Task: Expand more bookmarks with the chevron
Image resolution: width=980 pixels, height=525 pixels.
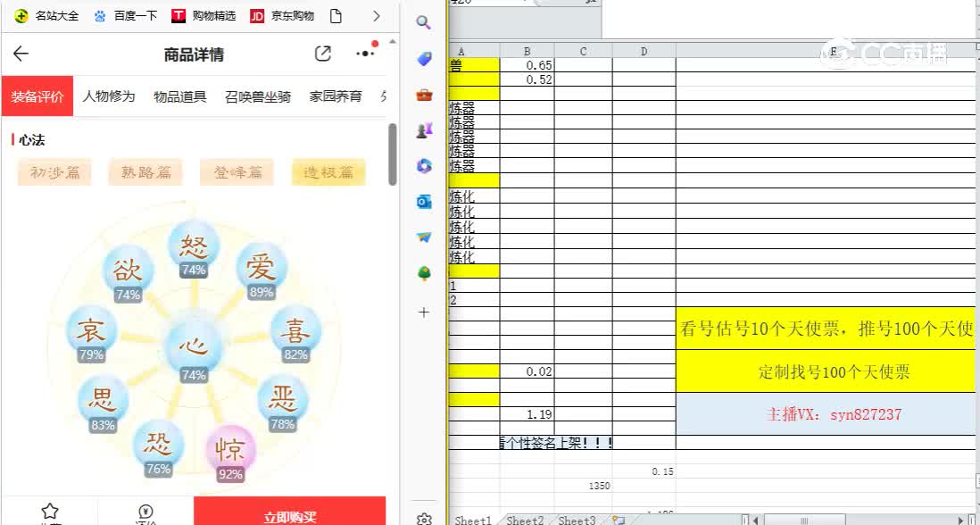Action: (x=377, y=16)
